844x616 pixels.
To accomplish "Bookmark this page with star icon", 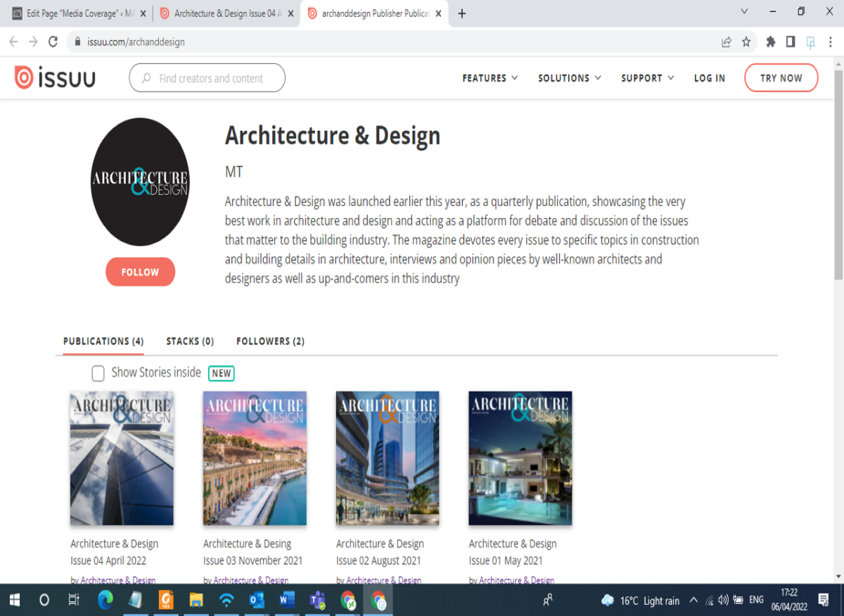I will pyautogui.click(x=746, y=42).
